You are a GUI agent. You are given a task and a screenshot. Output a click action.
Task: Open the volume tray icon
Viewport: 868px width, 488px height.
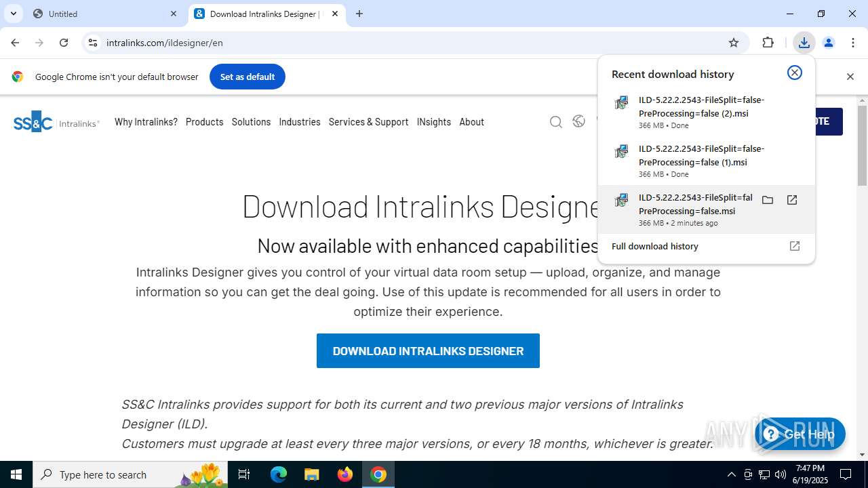[781, 474]
